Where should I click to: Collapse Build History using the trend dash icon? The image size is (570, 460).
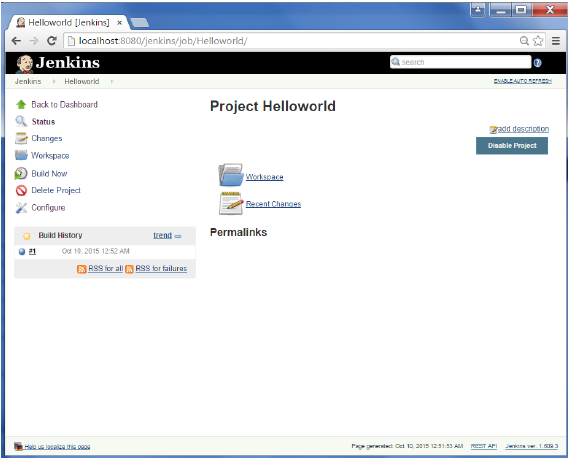pyautogui.click(x=178, y=236)
